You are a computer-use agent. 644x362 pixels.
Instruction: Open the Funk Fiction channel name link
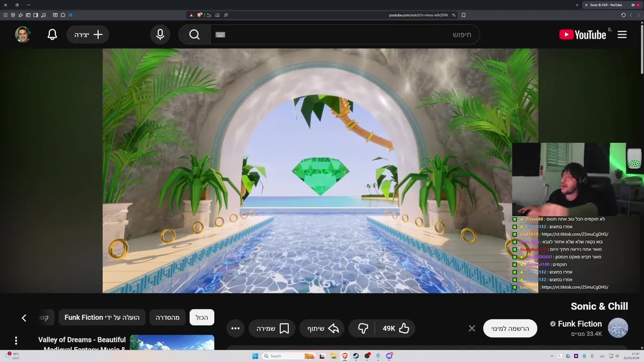580,324
